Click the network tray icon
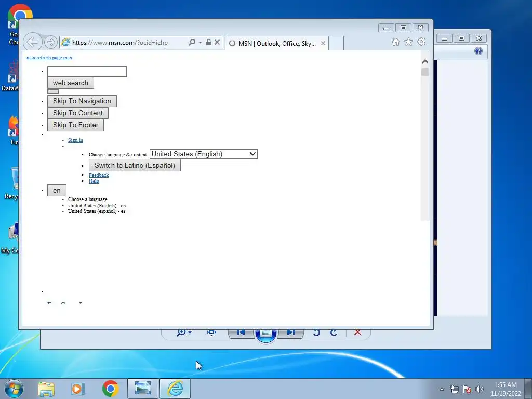Screen dimensions: 532x399 point(454,389)
